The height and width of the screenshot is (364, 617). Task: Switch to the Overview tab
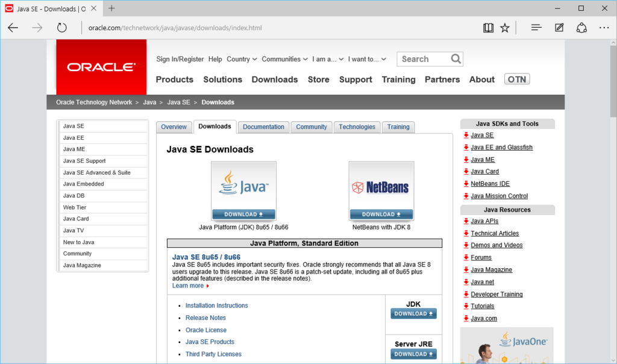(174, 127)
